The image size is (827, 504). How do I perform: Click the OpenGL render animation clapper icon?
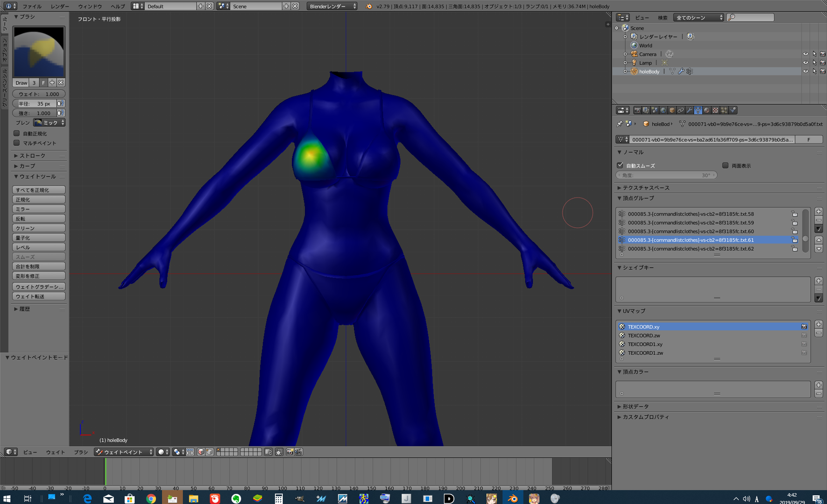pos(298,452)
